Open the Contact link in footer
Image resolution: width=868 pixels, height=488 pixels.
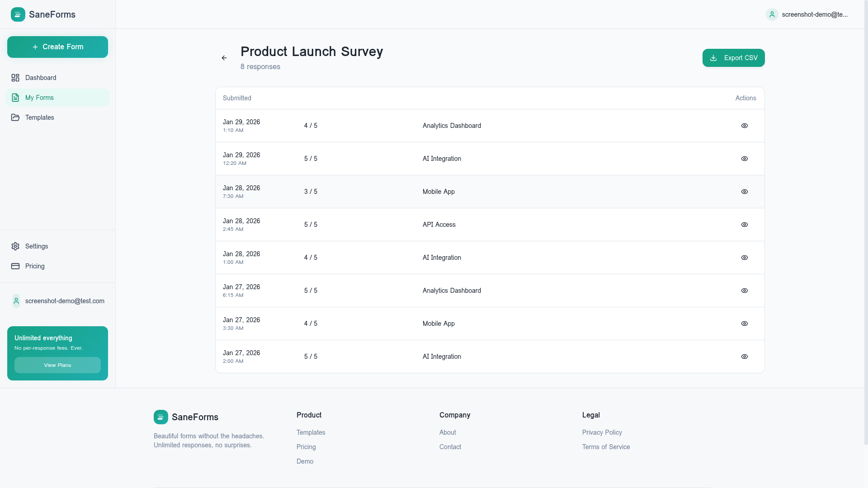coord(450,447)
